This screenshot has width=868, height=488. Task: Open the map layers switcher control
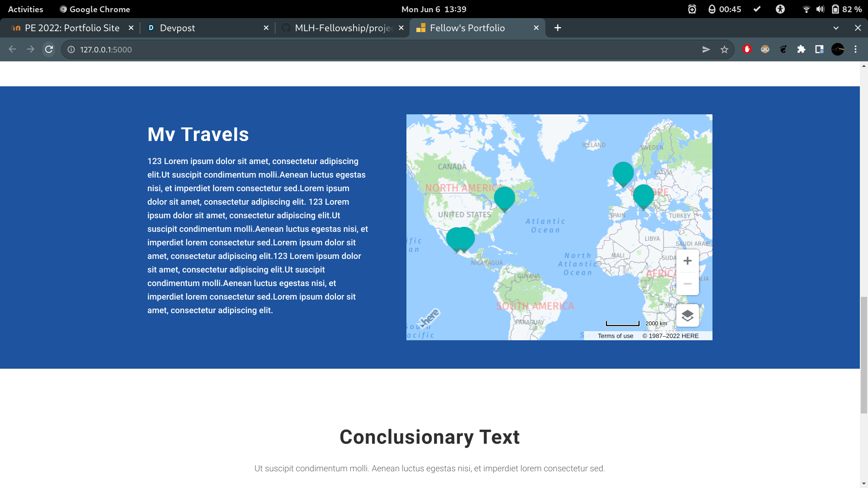coord(688,315)
